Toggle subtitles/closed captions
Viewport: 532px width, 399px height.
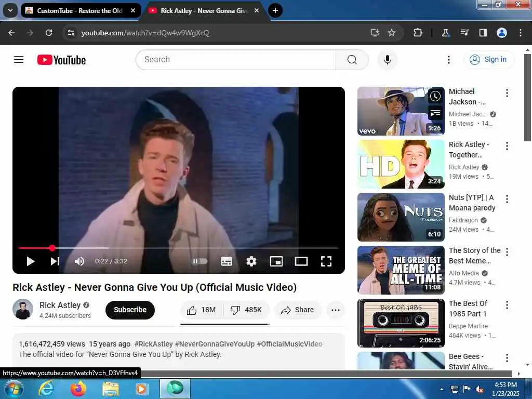227,261
